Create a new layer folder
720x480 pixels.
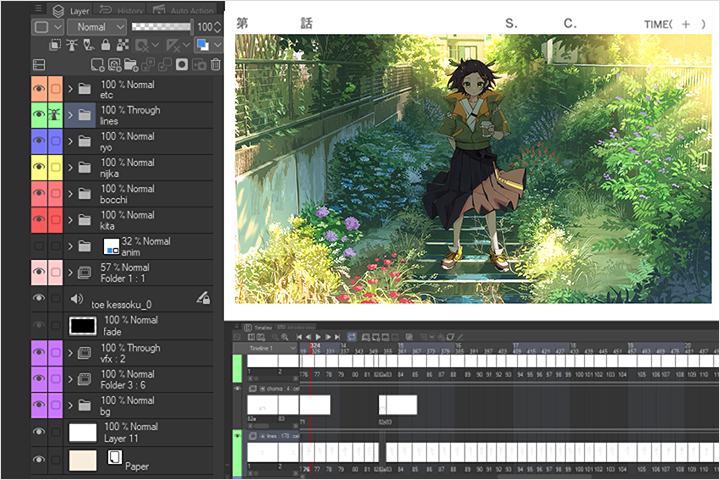(x=131, y=65)
